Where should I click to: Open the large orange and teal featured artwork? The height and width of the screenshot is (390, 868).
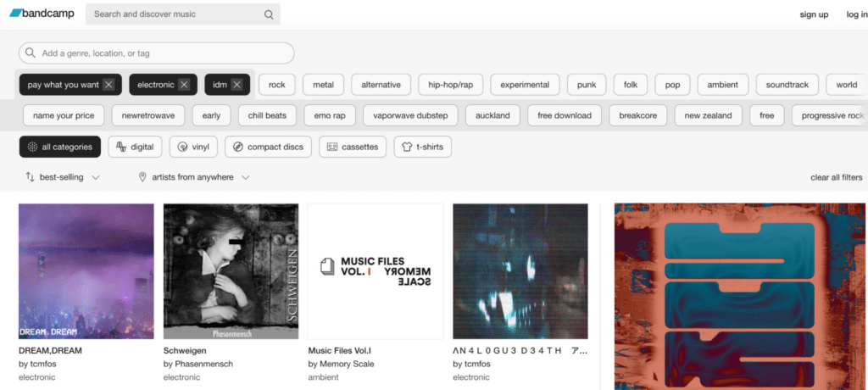(x=740, y=297)
